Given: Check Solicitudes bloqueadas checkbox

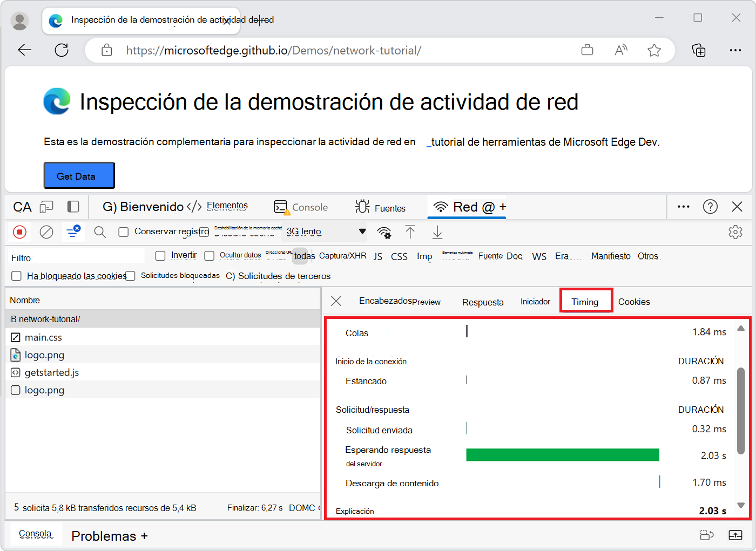Looking at the screenshot, I should [x=130, y=276].
